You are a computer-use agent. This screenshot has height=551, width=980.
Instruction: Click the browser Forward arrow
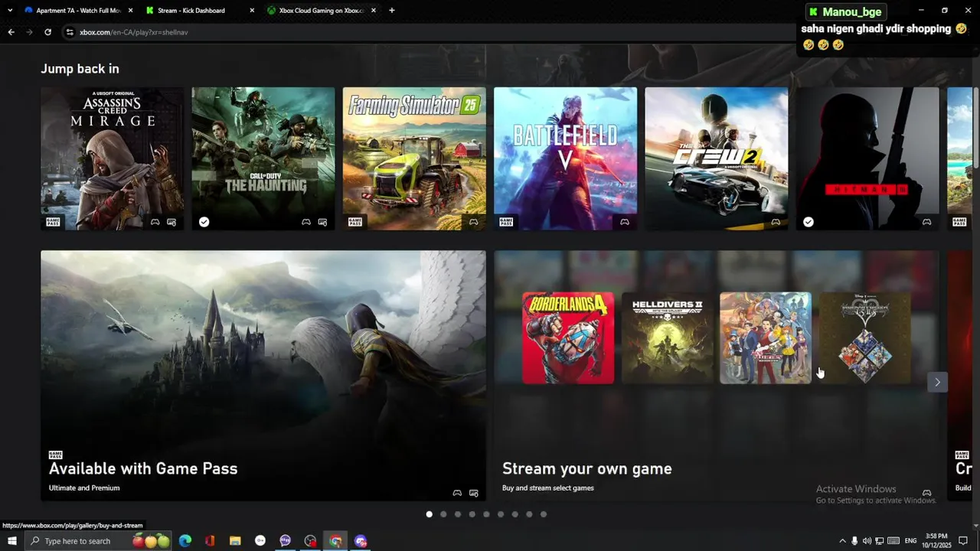[29, 32]
